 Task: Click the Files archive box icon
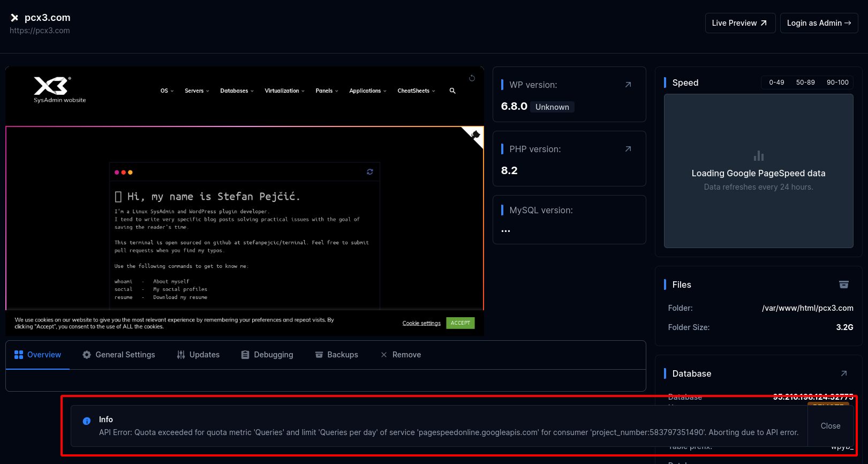point(844,285)
